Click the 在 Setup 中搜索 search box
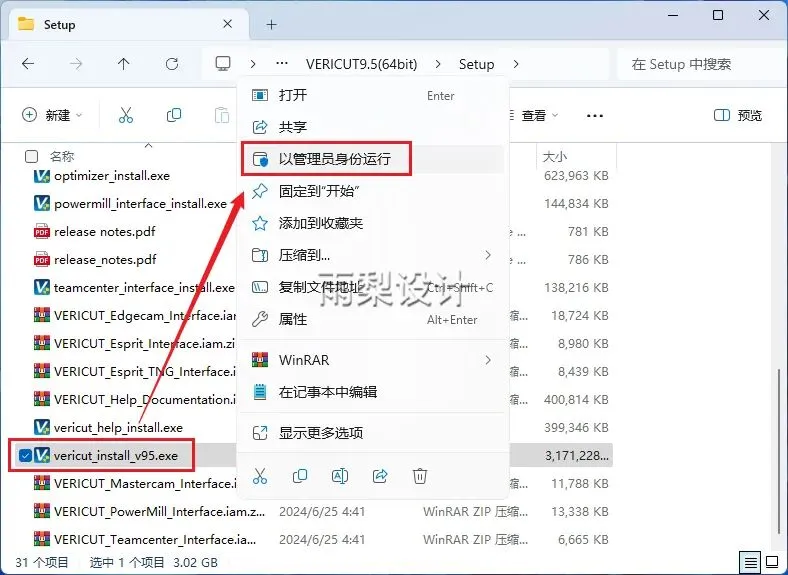This screenshot has width=788, height=575. (699, 64)
